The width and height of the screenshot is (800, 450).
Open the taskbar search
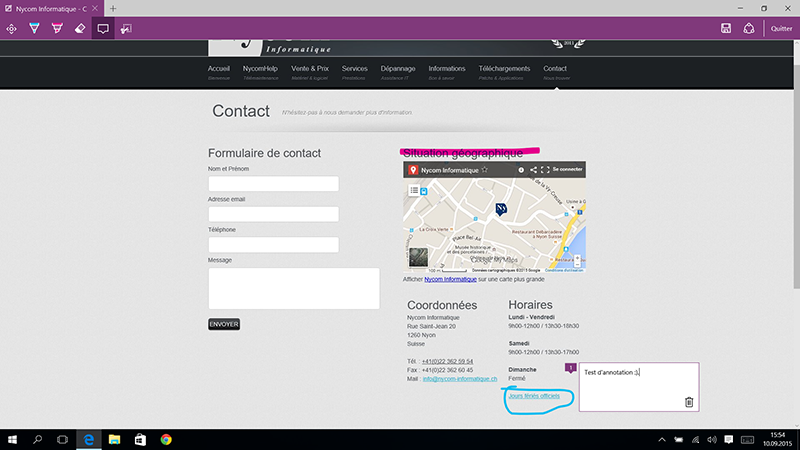point(37,439)
